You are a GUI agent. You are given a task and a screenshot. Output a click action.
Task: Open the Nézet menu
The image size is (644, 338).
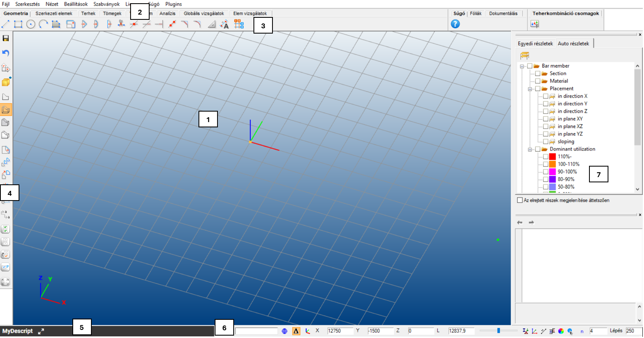[x=52, y=4]
